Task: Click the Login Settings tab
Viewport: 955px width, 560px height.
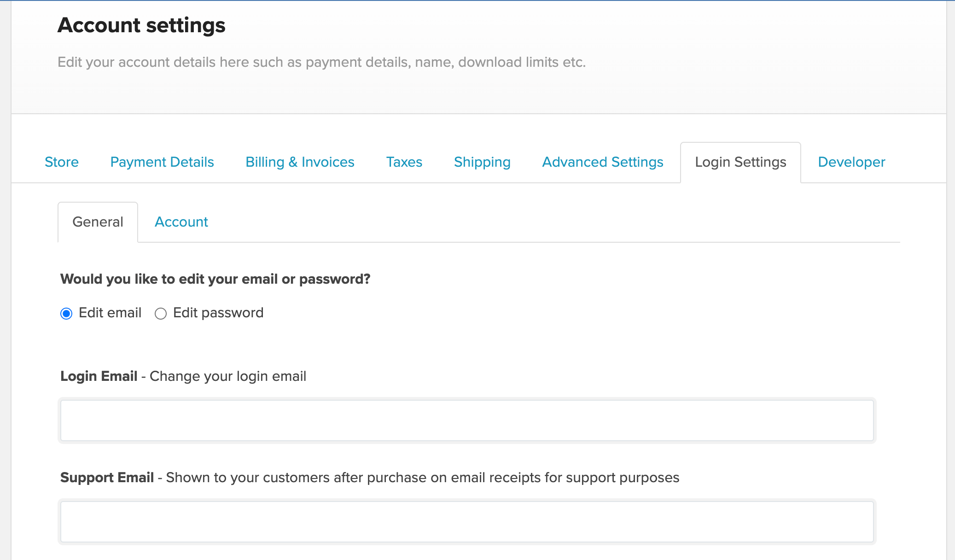Action: [x=740, y=162]
